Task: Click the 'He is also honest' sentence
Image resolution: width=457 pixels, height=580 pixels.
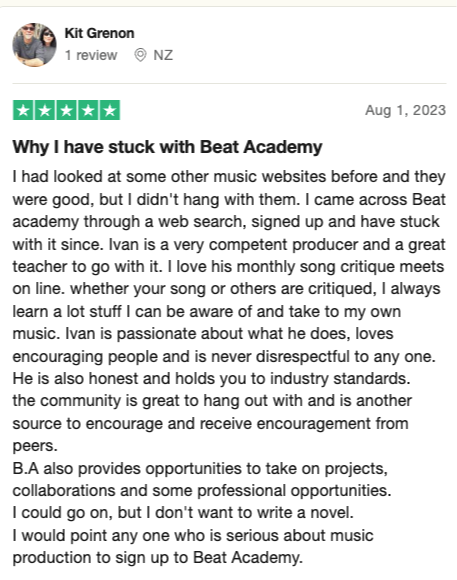Action: click(212, 379)
